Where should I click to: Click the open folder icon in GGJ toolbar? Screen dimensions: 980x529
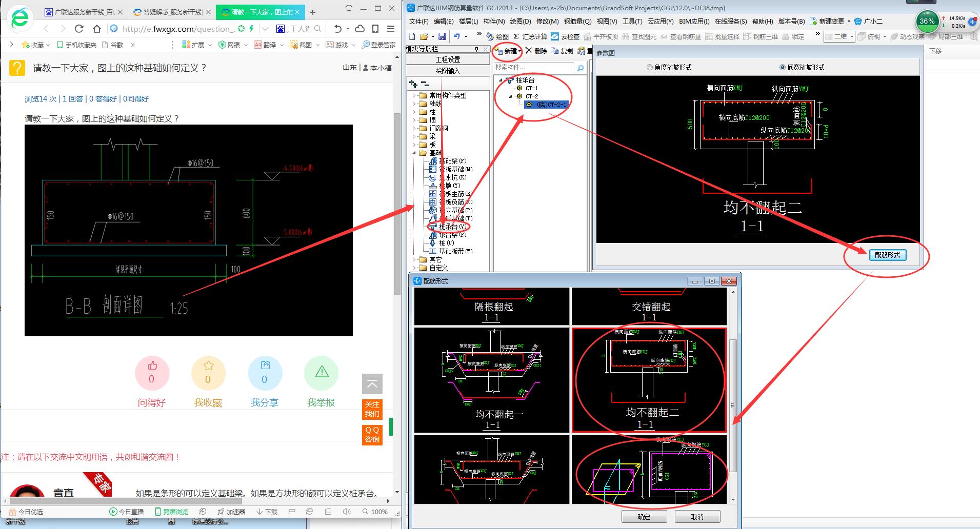[x=424, y=36]
